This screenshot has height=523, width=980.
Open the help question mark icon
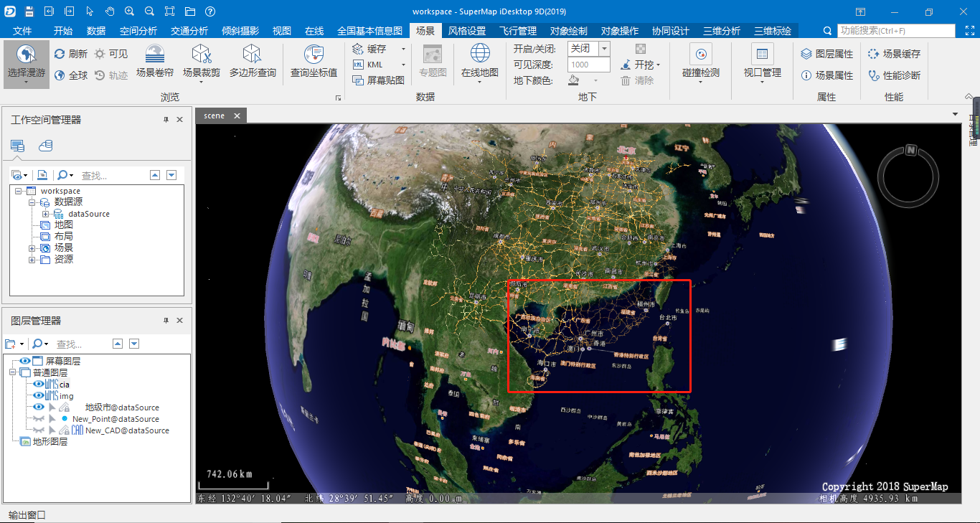209,11
